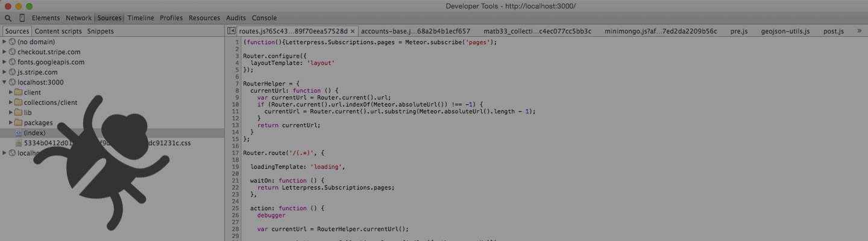Go to the Profiles panel

pyautogui.click(x=171, y=18)
